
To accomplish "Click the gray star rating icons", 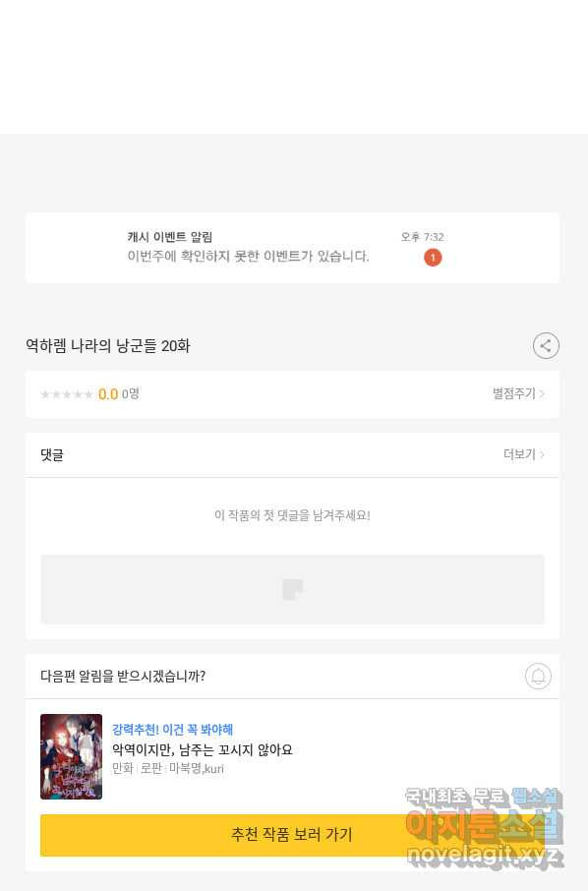I will click(x=67, y=394).
